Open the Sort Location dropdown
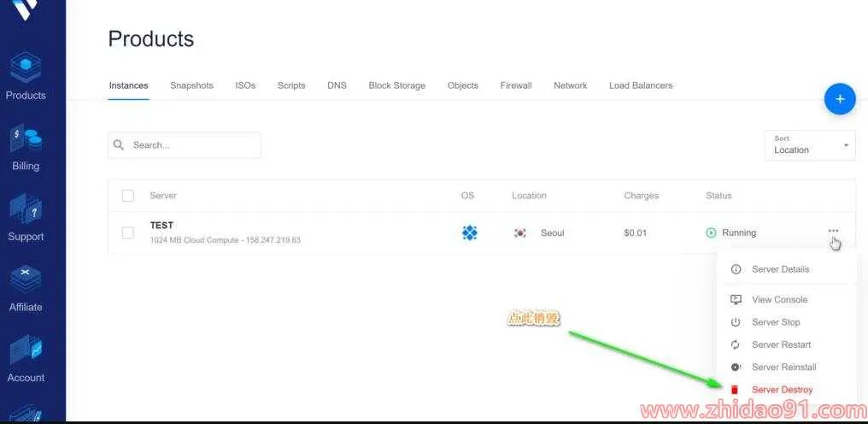The height and width of the screenshot is (424, 868). click(810, 145)
